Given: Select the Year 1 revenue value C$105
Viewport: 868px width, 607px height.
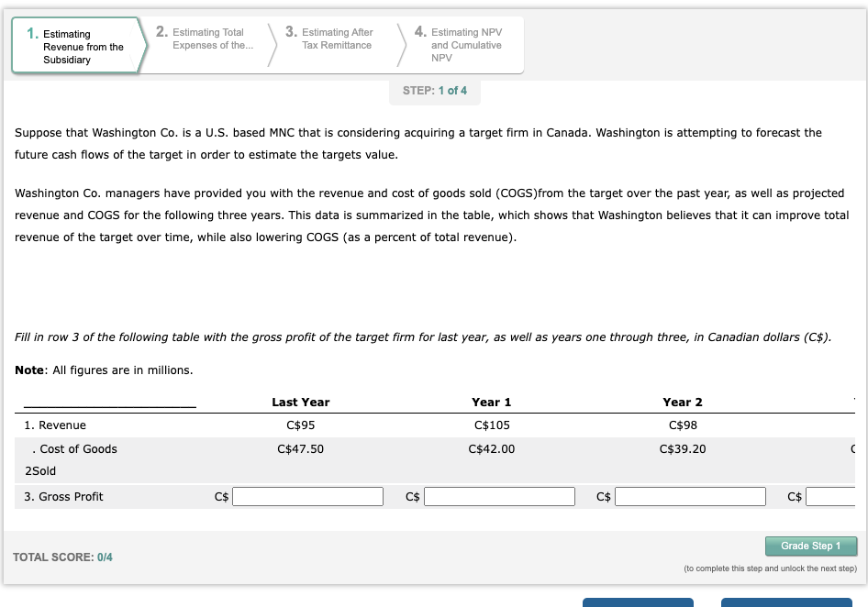Looking at the screenshot, I should [492, 425].
